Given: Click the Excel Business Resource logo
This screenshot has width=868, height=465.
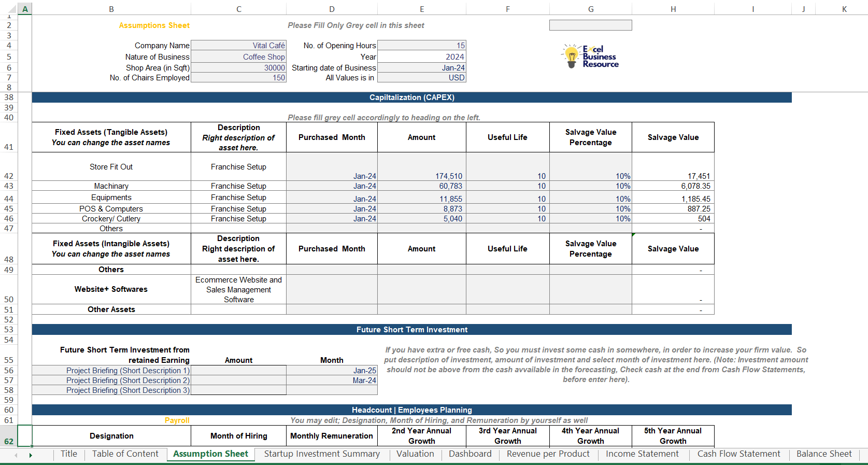Looking at the screenshot, I should 590,56.
